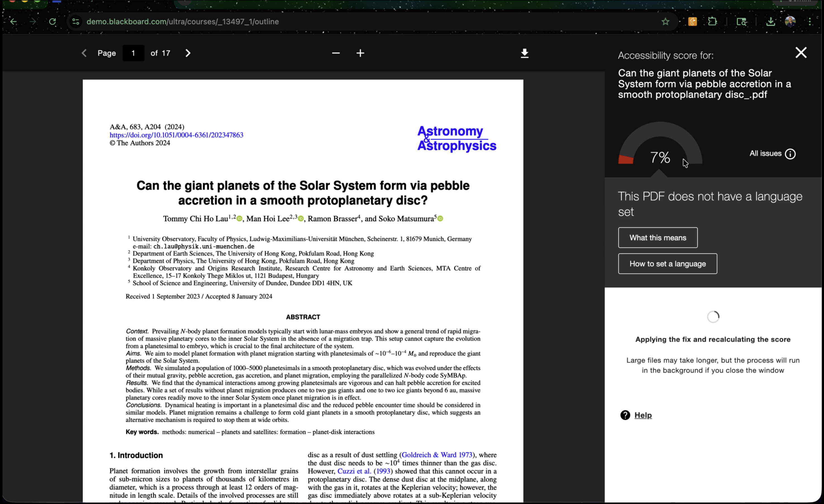The image size is (824, 504).
Task: Click the browser address bar URL
Action: click(x=183, y=22)
